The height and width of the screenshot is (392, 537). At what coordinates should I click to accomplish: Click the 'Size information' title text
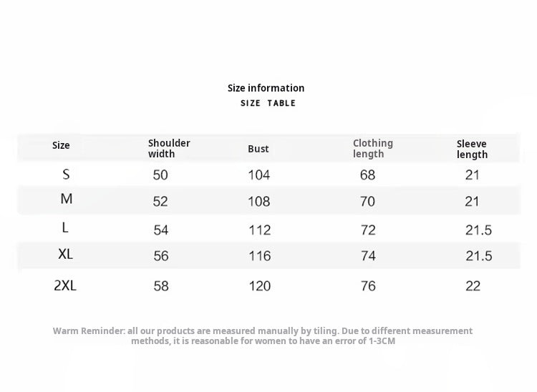point(266,88)
